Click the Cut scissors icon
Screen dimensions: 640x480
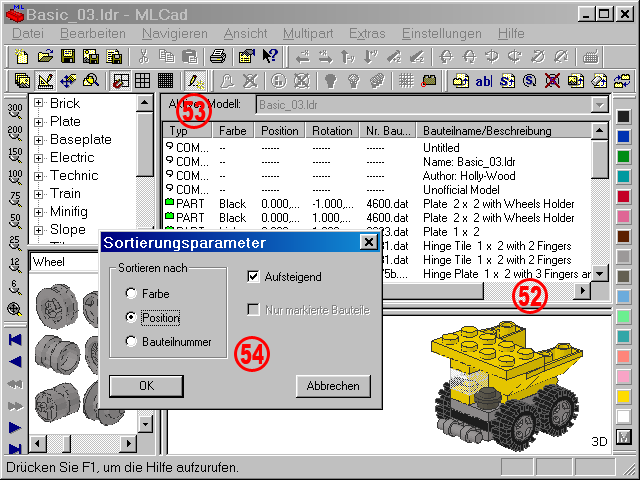144,56
